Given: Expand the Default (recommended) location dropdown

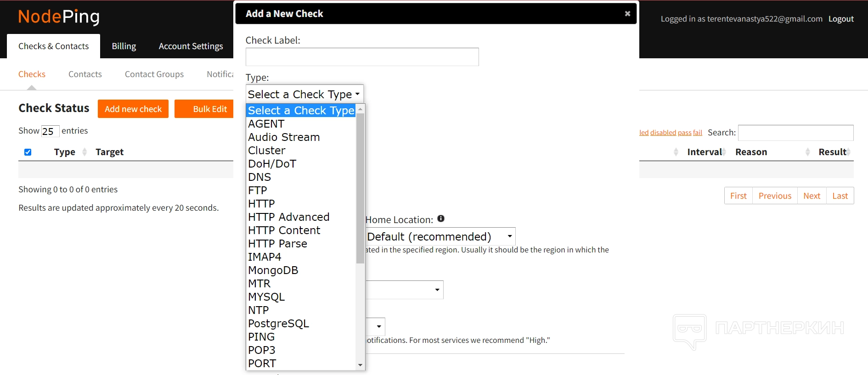Looking at the screenshot, I should 440,236.
